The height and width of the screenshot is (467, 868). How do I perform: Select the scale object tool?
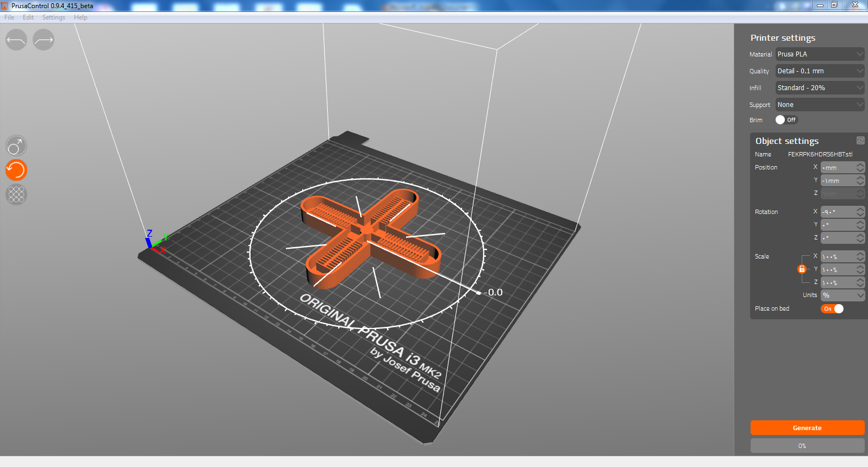(x=16, y=194)
